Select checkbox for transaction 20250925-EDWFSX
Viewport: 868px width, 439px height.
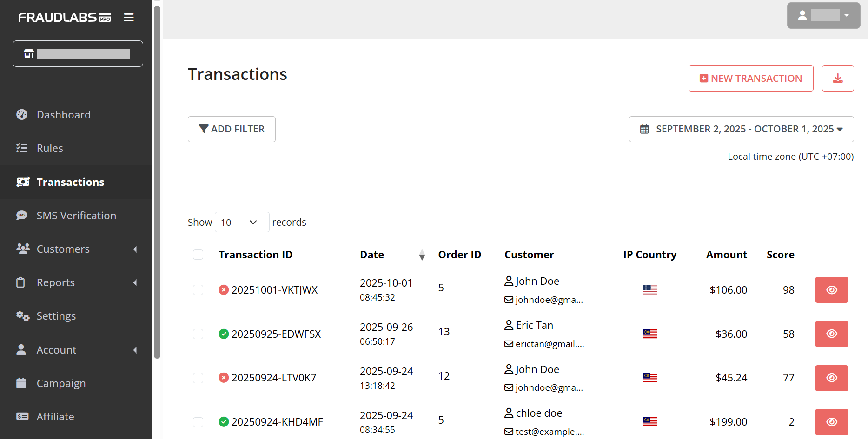click(198, 334)
